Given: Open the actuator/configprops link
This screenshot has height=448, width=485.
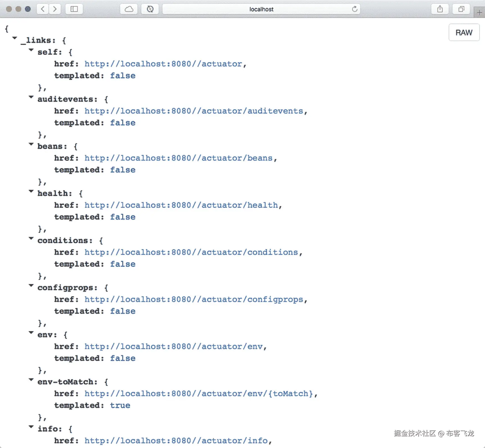Looking at the screenshot, I should pos(195,299).
